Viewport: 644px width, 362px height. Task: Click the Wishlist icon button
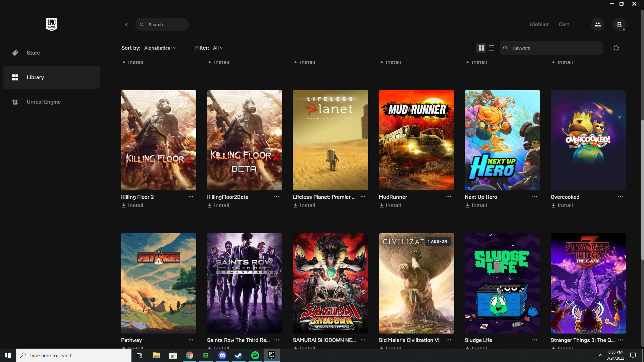539,24
